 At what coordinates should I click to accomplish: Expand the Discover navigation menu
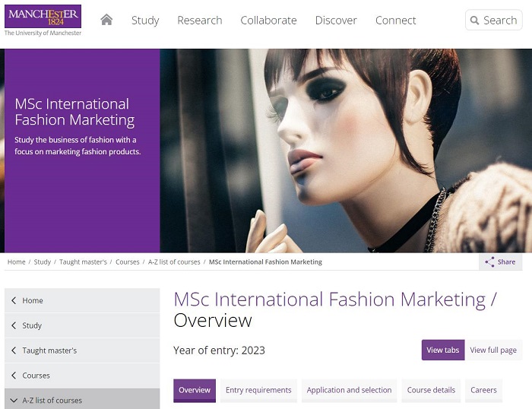336,21
